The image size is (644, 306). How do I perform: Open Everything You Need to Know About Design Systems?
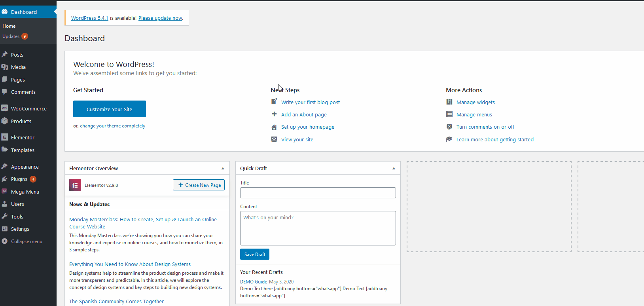(x=130, y=264)
